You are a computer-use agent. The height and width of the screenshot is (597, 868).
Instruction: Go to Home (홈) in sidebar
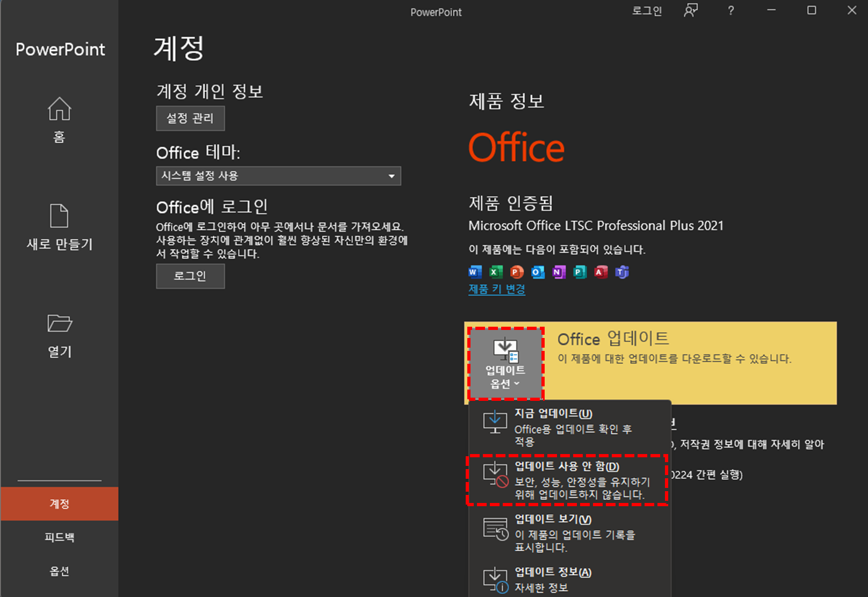coord(59,120)
